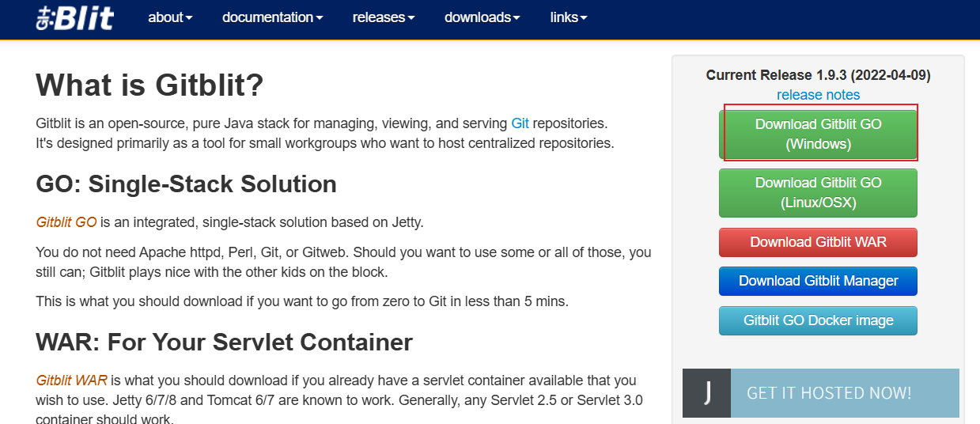Expand the about dropdown menu
980x424 pixels.
click(x=170, y=17)
